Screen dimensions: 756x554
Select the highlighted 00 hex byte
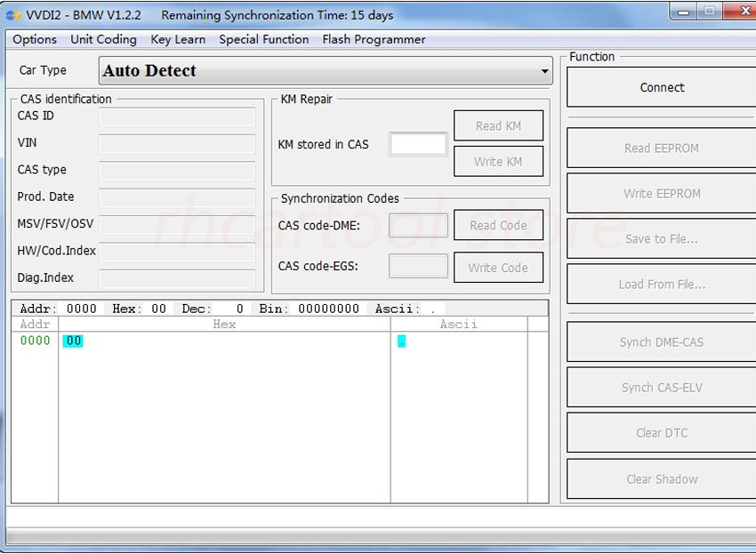[x=73, y=341]
